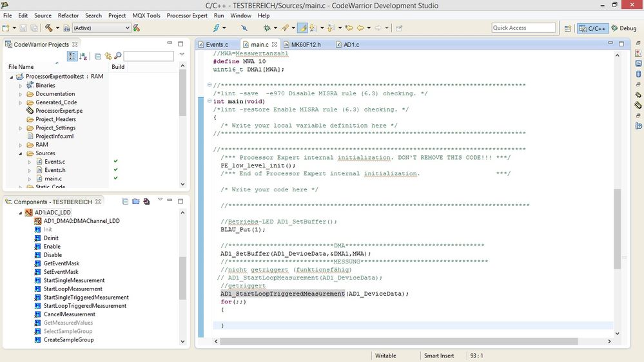Click the Debug bug icon in the toolbar
The image size is (644, 362).
tap(266, 28)
